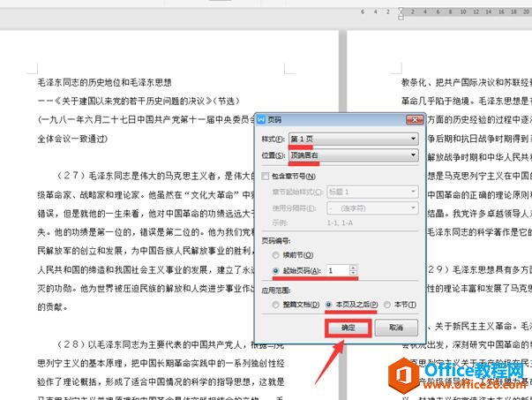This screenshot has width=532, height=400.
Task: Expand the 位置 dropdown showing 顶端居右
Action: 353,155
